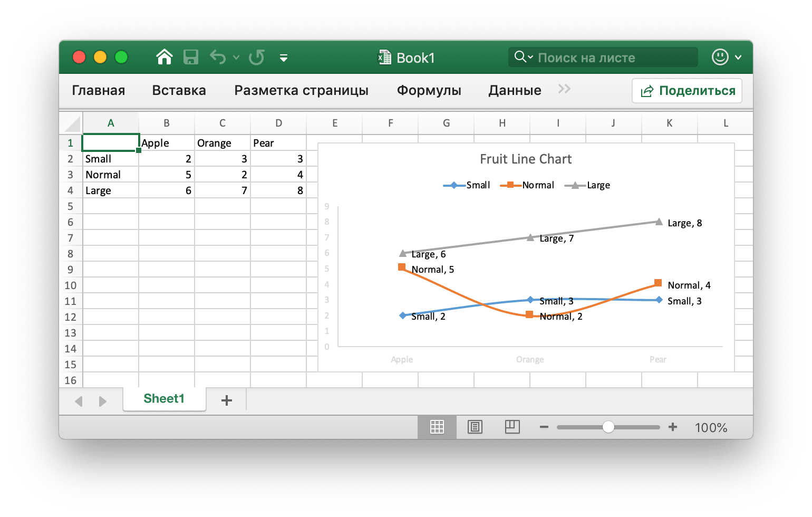Select all cells with the corner triangle
The image size is (812, 517).
72,123
